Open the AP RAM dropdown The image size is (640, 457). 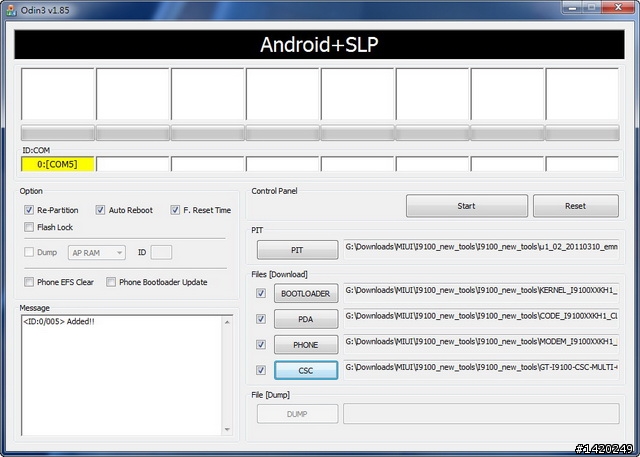pyautogui.click(x=97, y=253)
